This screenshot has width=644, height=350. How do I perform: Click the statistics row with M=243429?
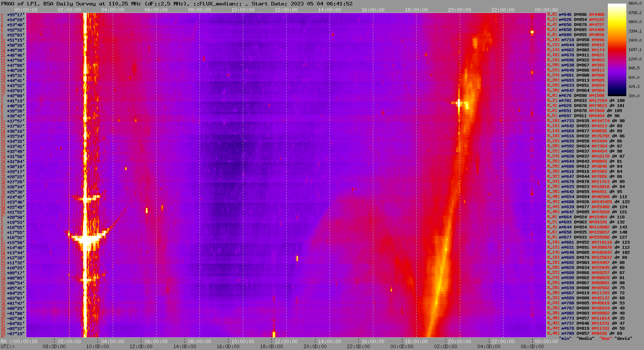588,202
